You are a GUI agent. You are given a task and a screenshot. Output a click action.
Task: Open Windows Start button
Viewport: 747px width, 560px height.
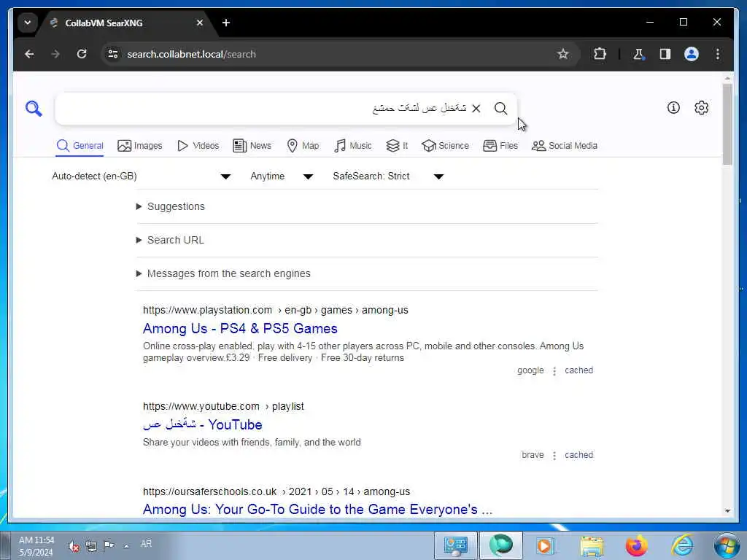[727, 545]
